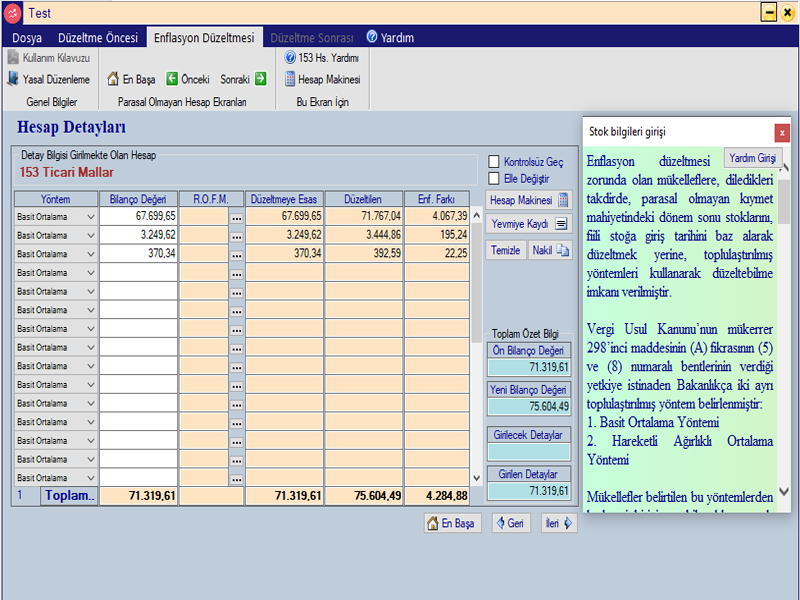Click Yeni Bilanço Değeri field 75.604,49

pyautogui.click(x=529, y=407)
